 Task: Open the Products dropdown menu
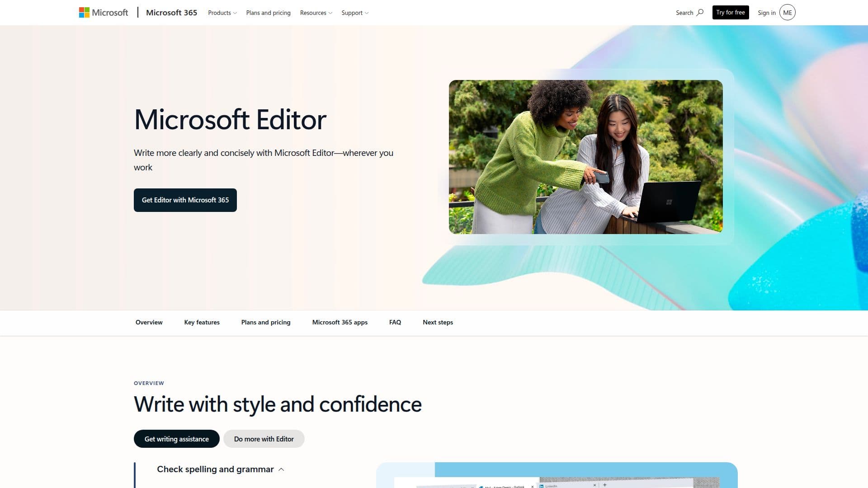click(x=222, y=13)
